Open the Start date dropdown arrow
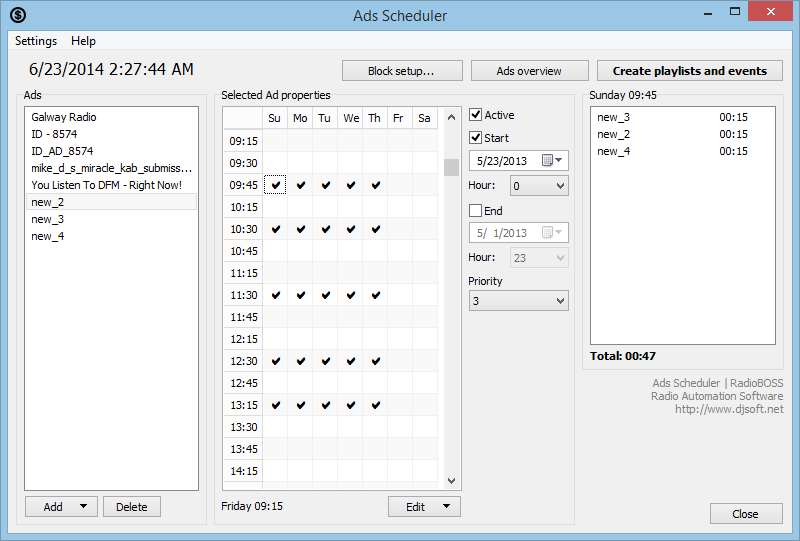Screen dimensions: 800x541 click(559, 161)
